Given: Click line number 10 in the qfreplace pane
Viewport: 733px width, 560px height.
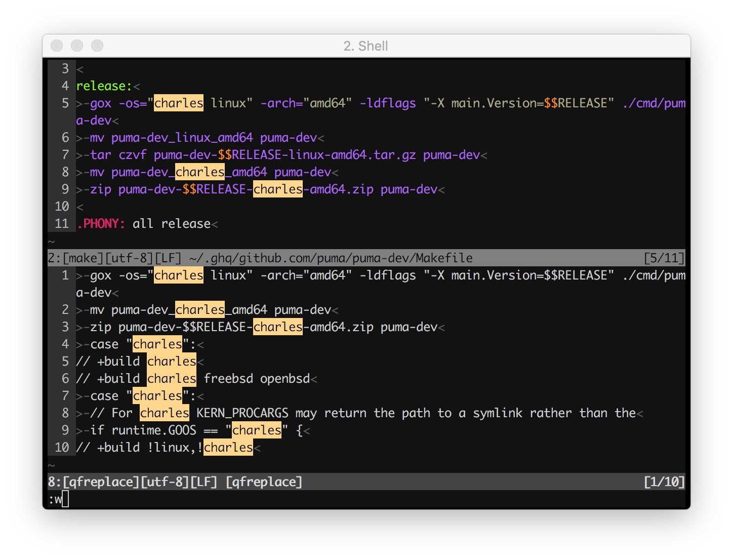Looking at the screenshot, I should click(62, 448).
